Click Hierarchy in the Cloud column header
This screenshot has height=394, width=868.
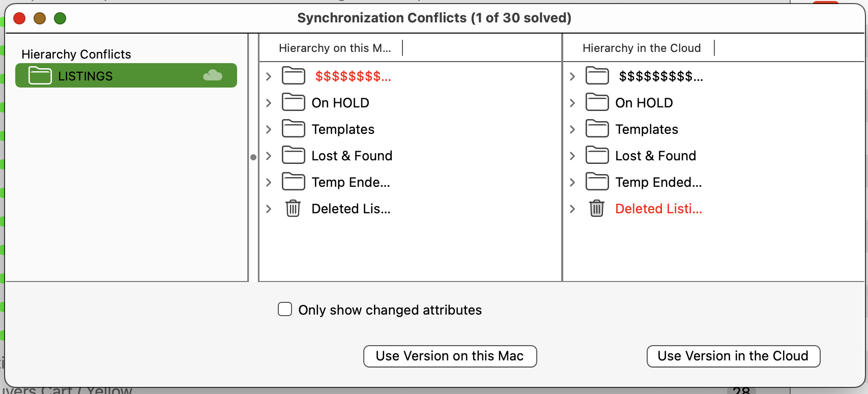pyautogui.click(x=642, y=48)
